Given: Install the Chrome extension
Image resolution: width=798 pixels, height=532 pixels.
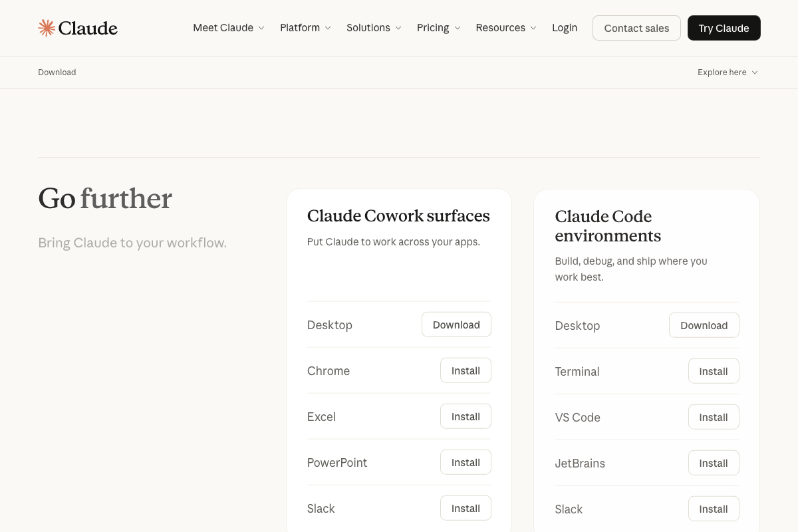Looking at the screenshot, I should (x=465, y=370).
